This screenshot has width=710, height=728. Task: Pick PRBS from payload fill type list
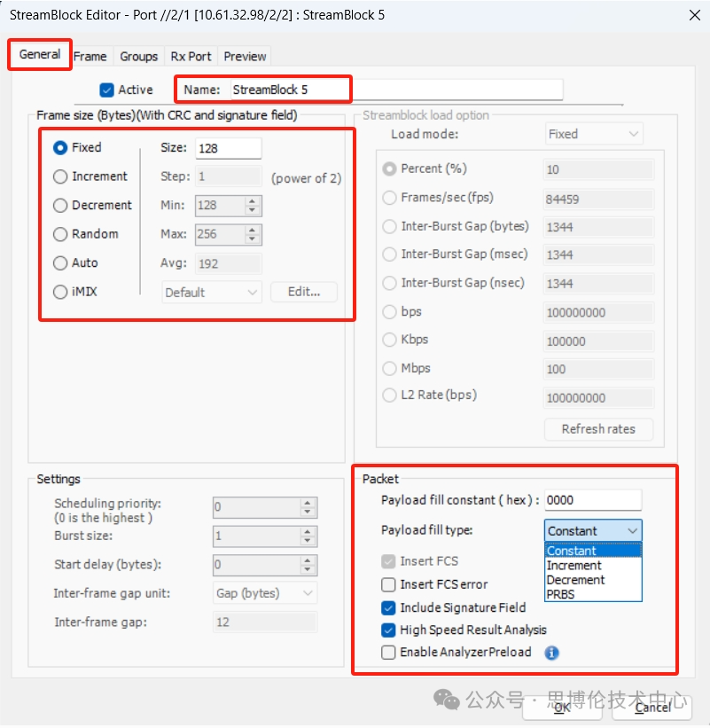(x=561, y=594)
